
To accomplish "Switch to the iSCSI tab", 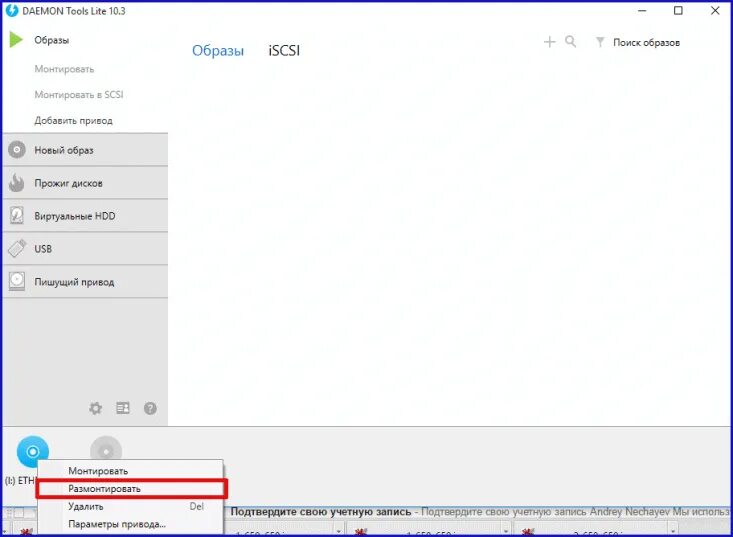I will tap(284, 50).
